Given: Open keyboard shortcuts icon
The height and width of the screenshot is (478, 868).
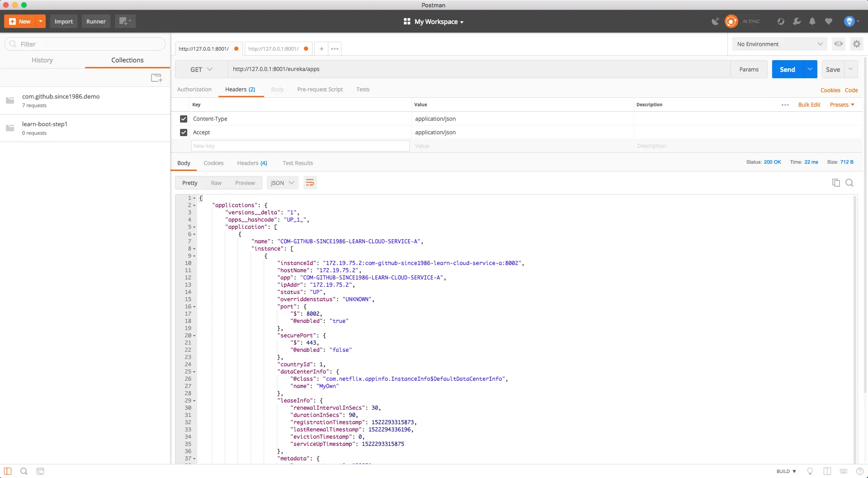Looking at the screenshot, I should [x=844, y=471].
